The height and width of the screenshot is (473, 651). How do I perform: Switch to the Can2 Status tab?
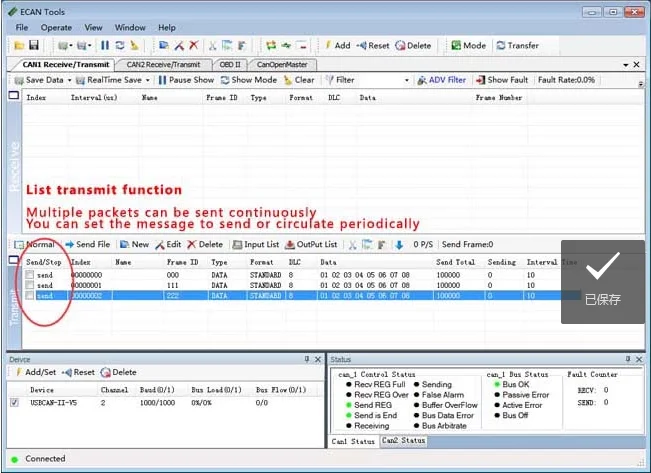click(x=403, y=441)
